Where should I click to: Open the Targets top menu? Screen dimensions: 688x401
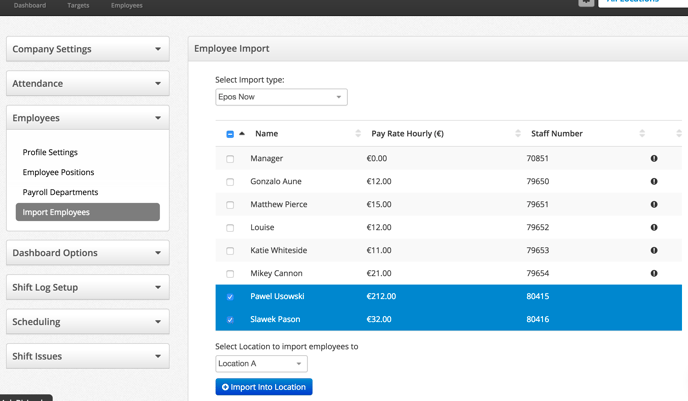pyautogui.click(x=78, y=5)
